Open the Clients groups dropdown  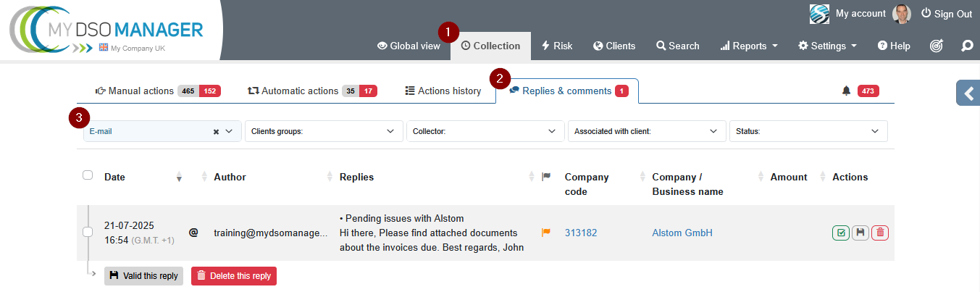(324, 131)
